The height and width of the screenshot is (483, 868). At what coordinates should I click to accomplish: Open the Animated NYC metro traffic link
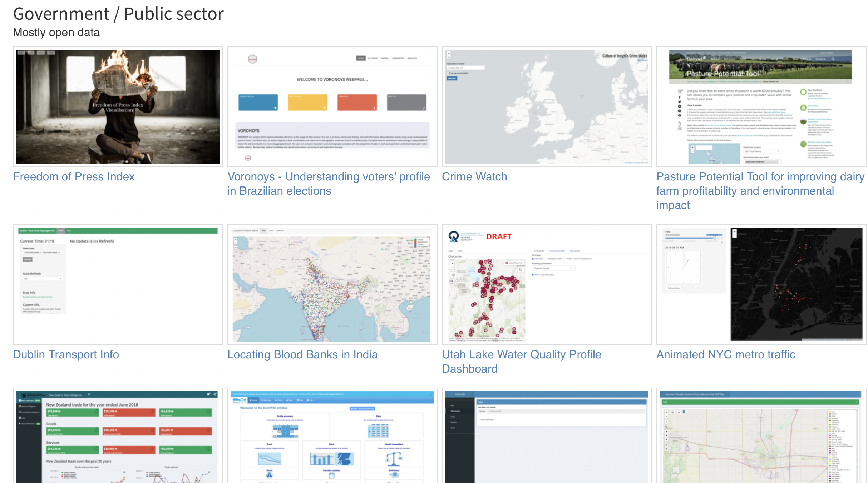pyautogui.click(x=726, y=354)
